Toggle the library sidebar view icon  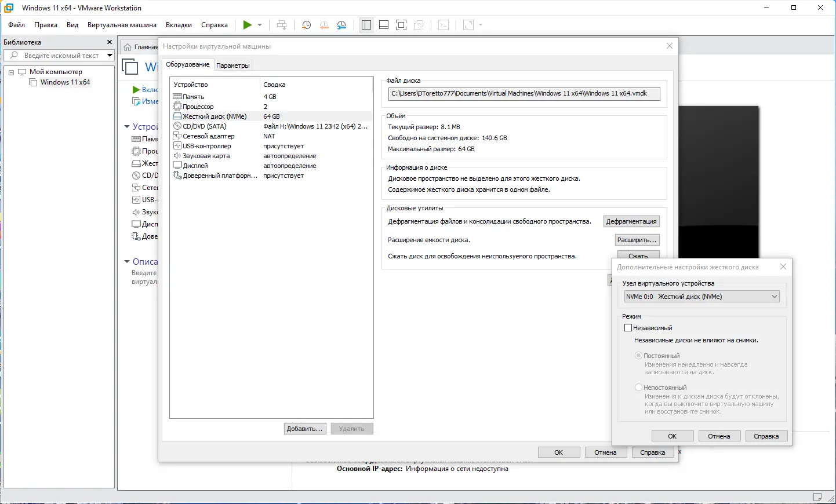click(x=366, y=25)
